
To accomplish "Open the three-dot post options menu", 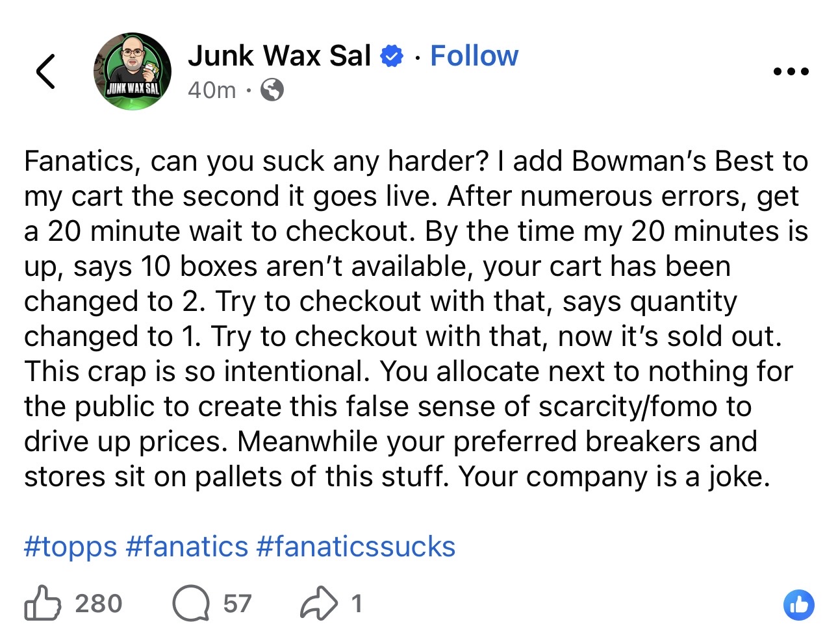I will click(x=791, y=71).
